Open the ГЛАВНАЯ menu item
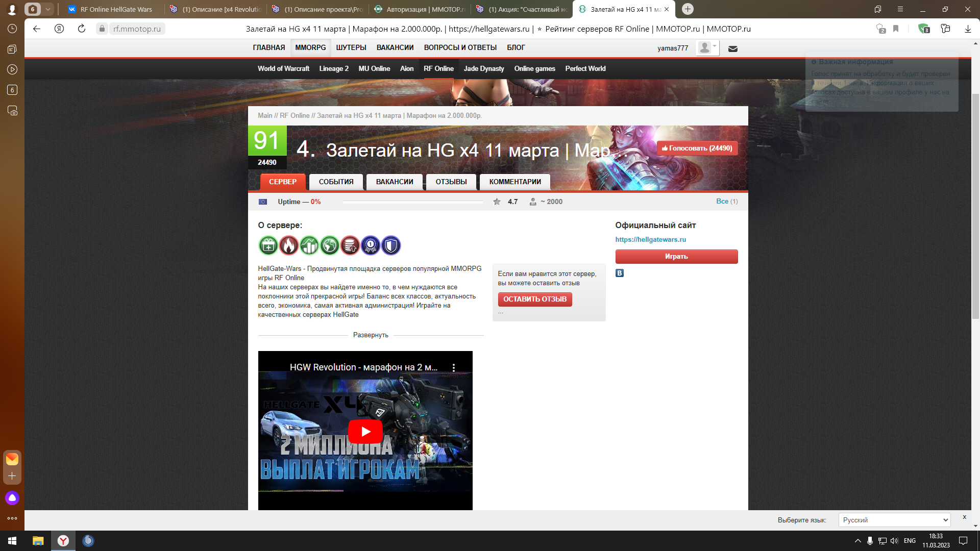Viewport: 980px width, 551px height. pos(269,47)
